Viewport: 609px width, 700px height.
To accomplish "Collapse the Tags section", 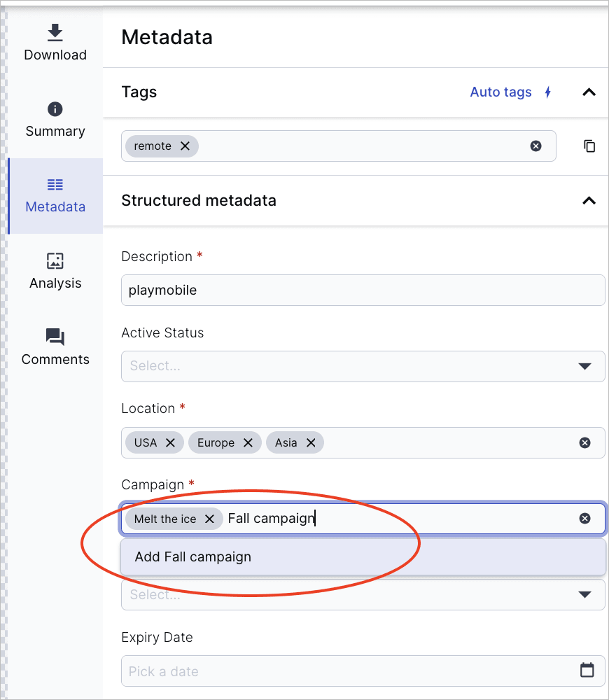I will coord(589,92).
